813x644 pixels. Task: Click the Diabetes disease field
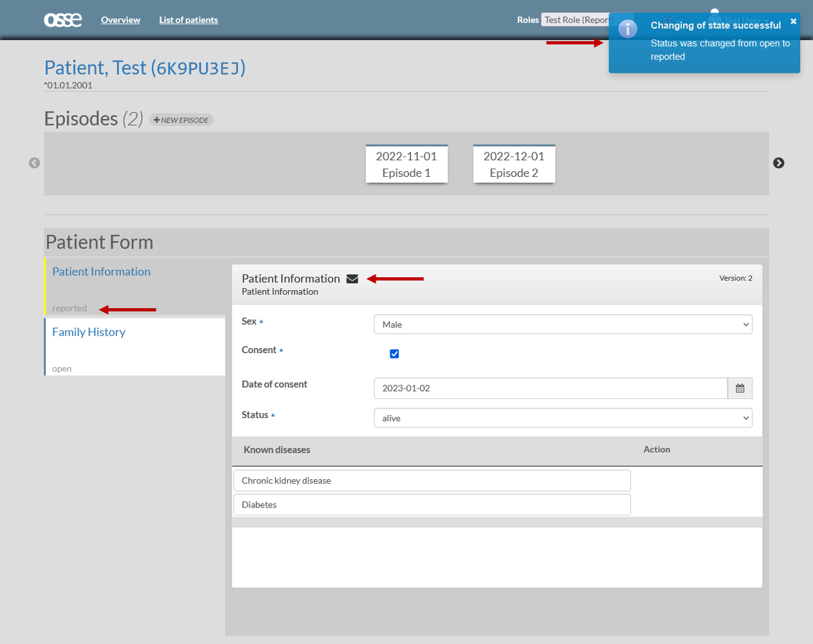pos(432,504)
